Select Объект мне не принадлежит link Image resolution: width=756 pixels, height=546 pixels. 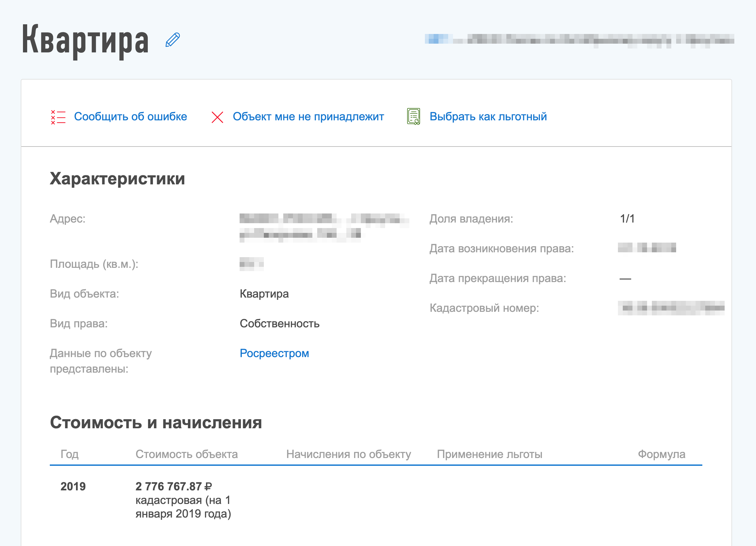click(x=308, y=116)
